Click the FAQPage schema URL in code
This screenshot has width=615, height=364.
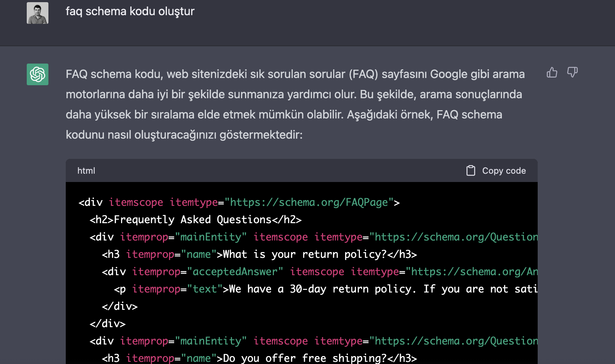tap(309, 203)
